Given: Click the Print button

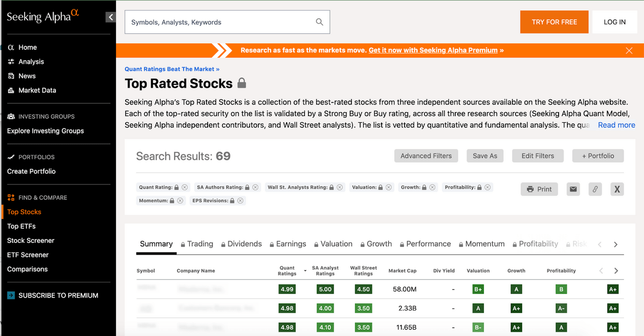Looking at the screenshot, I should 539,189.
